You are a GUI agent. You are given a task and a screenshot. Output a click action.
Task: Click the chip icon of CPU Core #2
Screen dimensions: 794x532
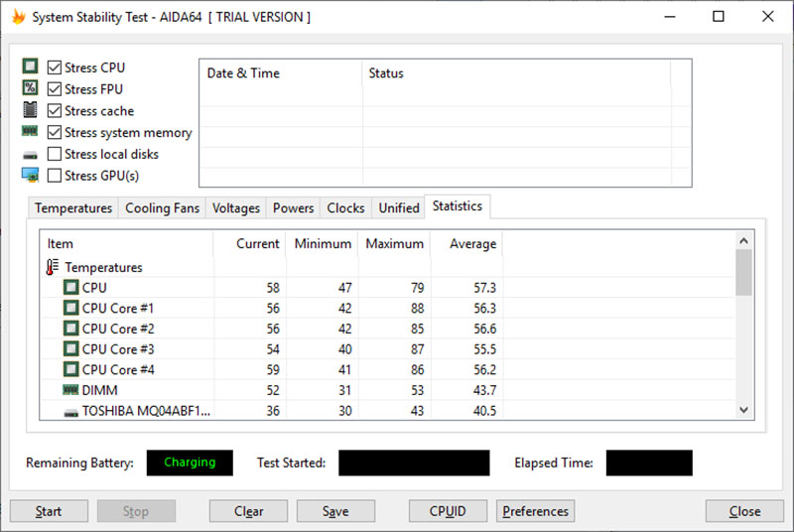70,329
